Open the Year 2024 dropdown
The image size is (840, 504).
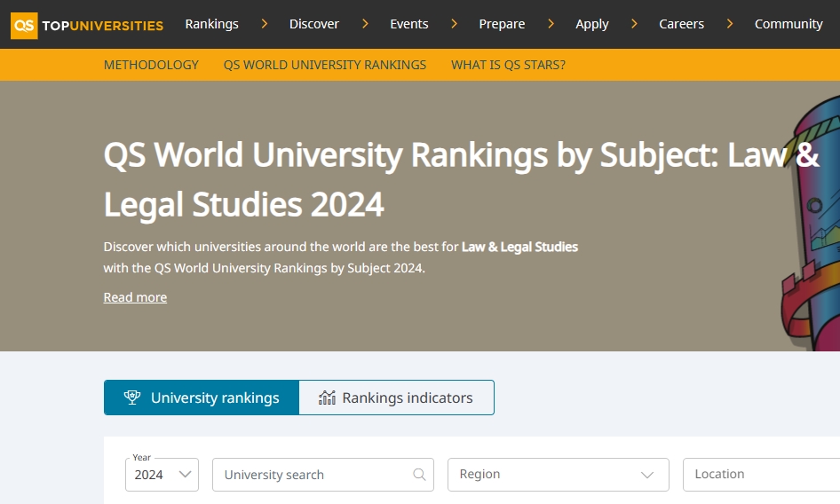click(x=162, y=475)
